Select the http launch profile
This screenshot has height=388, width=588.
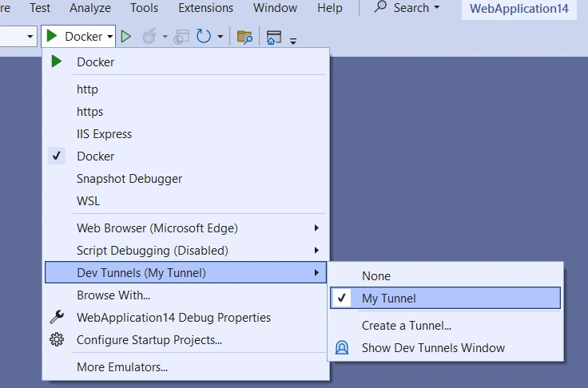click(x=185, y=89)
